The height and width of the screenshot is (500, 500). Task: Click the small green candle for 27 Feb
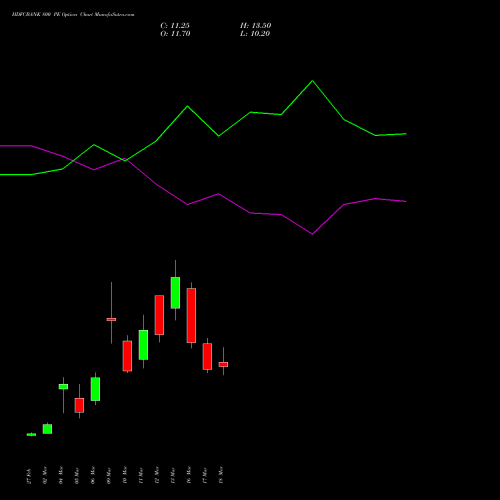pyautogui.click(x=31, y=434)
